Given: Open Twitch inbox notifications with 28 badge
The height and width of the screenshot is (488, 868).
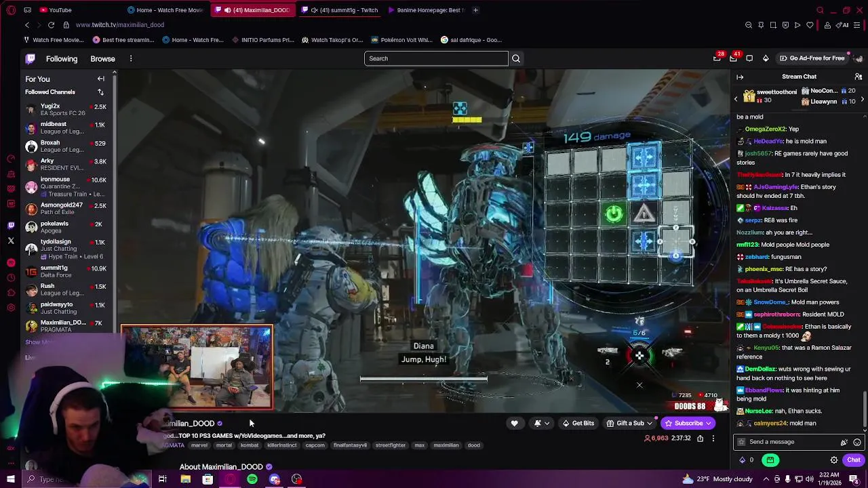Looking at the screenshot, I should point(717,58).
